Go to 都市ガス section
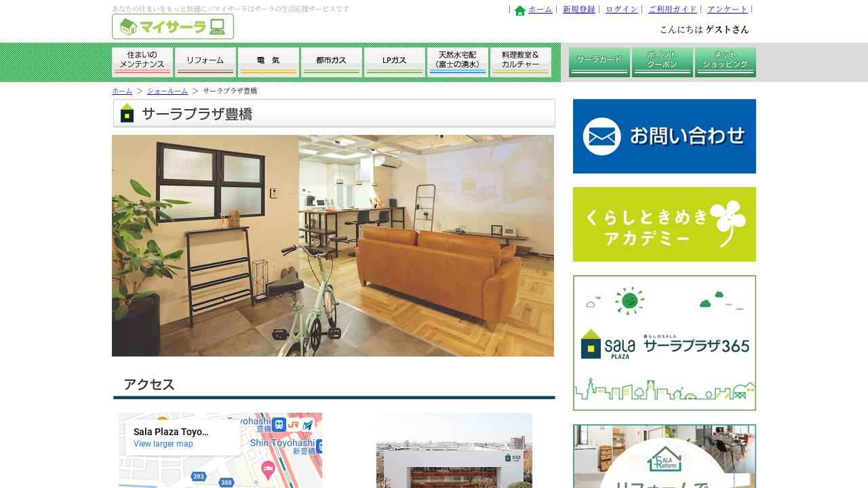This screenshot has width=868, height=488. pyautogui.click(x=332, y=62)
